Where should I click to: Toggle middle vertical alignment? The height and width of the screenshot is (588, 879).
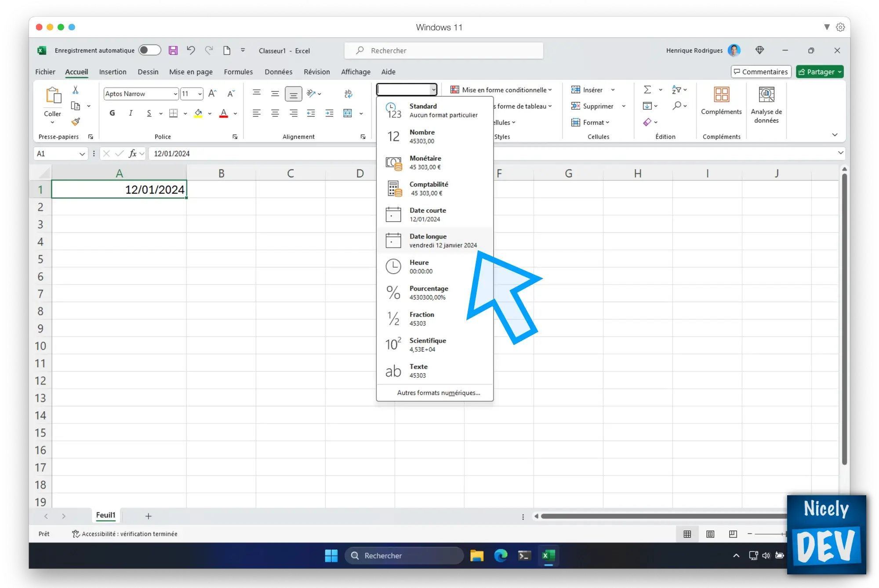275,93
